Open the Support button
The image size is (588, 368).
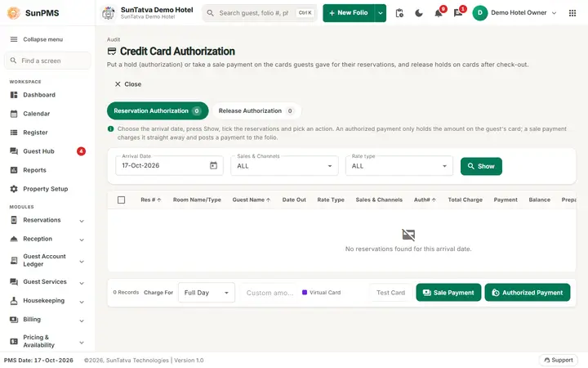coord(559,360)
